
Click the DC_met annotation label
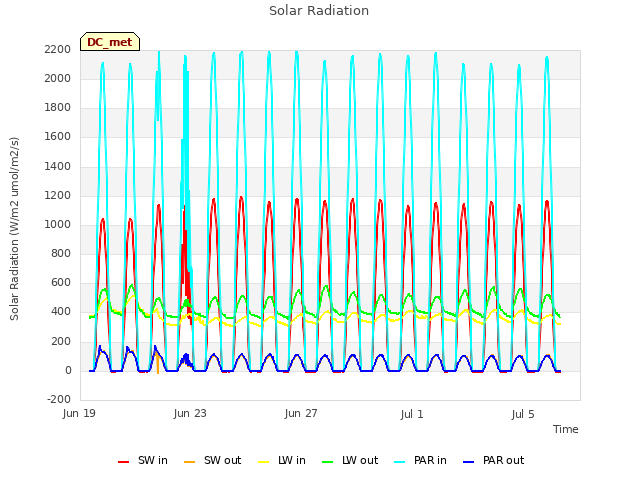110,42
